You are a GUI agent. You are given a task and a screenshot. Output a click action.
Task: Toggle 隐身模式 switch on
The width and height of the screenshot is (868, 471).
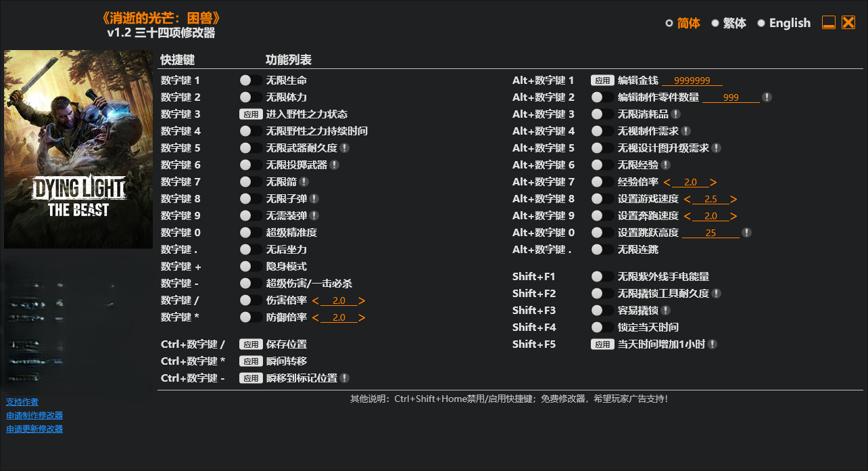click(x=251, y=267)
